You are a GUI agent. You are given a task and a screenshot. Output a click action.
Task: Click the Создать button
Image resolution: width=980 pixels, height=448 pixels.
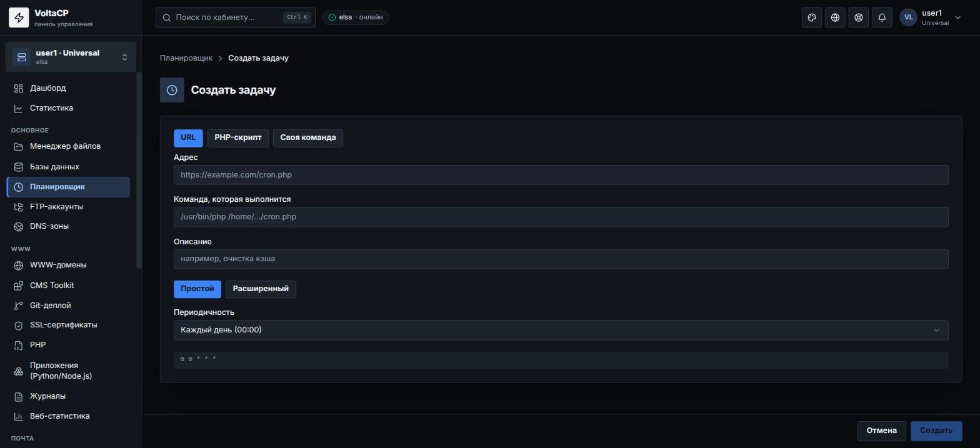coord(936,431)
